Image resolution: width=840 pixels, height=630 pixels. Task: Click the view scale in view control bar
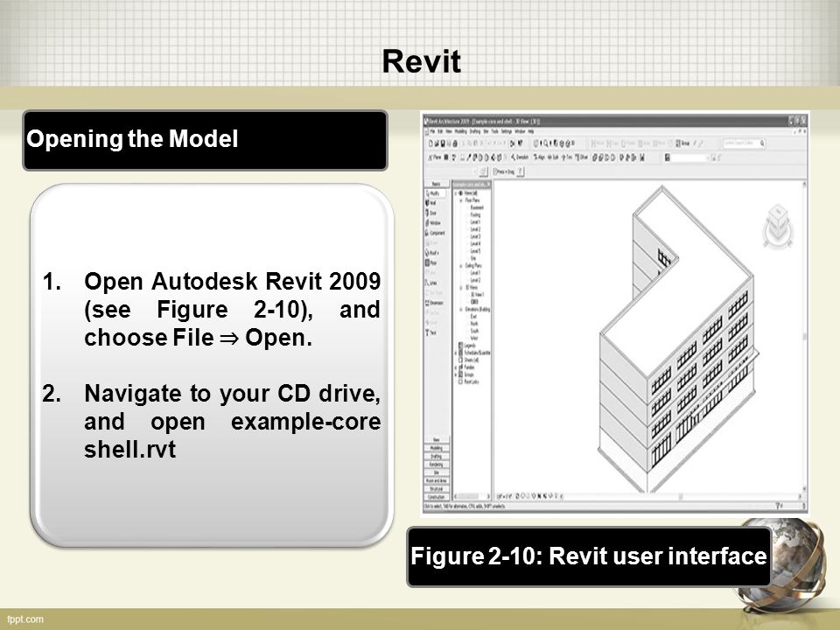[x=505, y=497]
